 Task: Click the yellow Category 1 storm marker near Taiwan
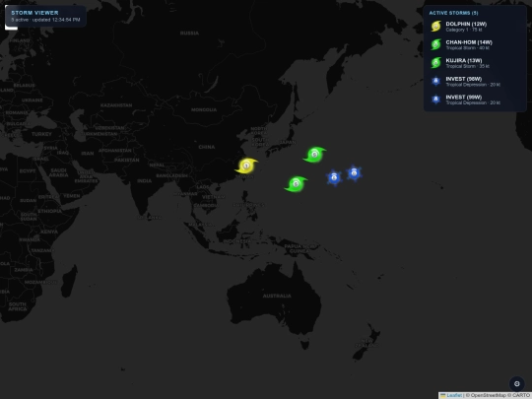pos(246,166)
